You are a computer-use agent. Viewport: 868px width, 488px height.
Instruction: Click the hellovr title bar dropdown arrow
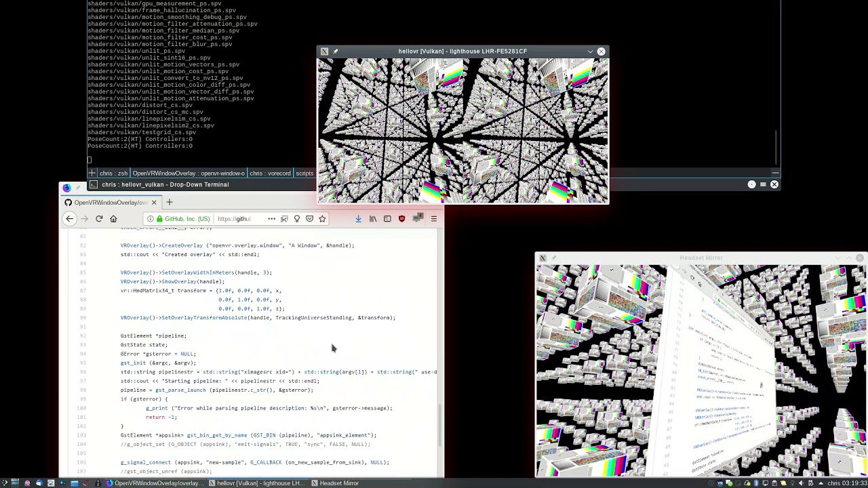click(x=590, y=52)
